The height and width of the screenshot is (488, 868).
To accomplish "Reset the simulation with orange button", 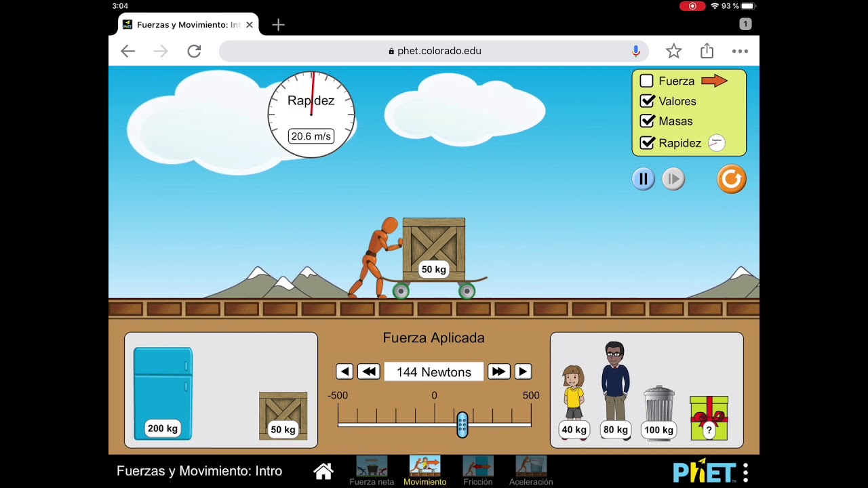I will (731, 179).
